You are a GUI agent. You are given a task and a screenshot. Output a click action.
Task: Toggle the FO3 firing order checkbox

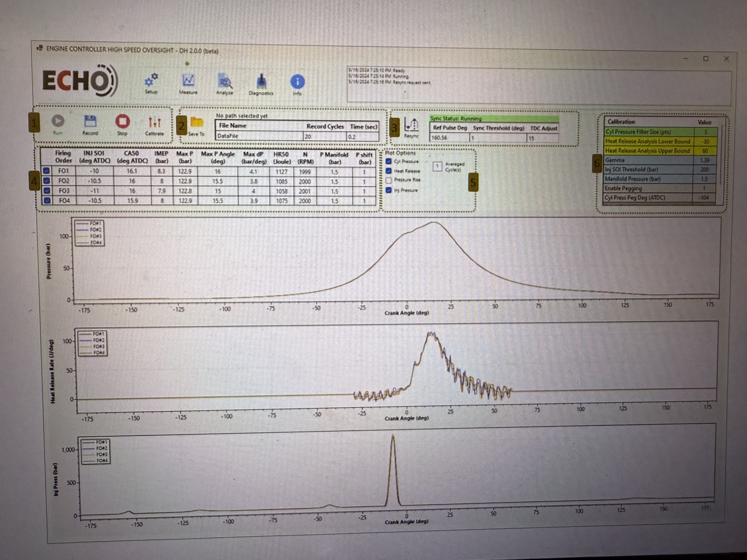(47, 190)
